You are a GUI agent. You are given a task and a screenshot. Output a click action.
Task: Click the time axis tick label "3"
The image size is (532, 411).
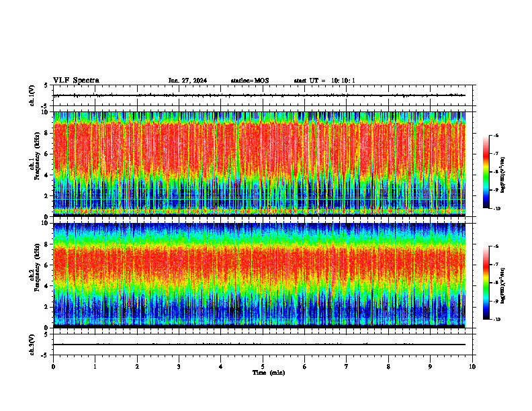[179, 367]
